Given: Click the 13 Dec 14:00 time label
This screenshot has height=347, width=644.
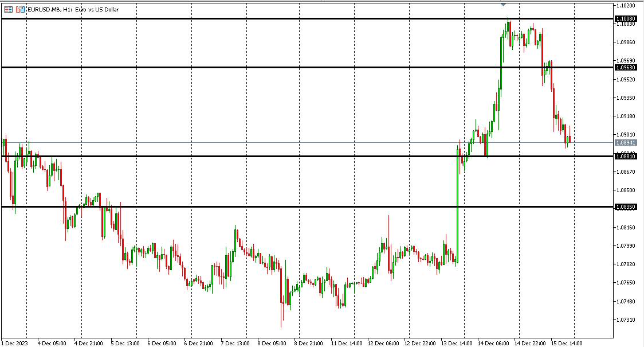Looking at the screenshot, I should pyautogui.click(x=456, y=343).
